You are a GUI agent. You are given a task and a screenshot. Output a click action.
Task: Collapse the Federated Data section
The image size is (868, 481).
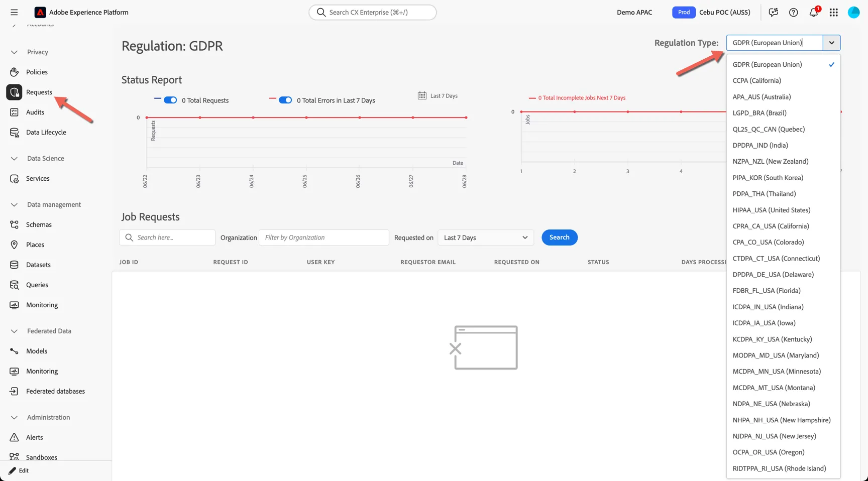(x=14, y=331)
